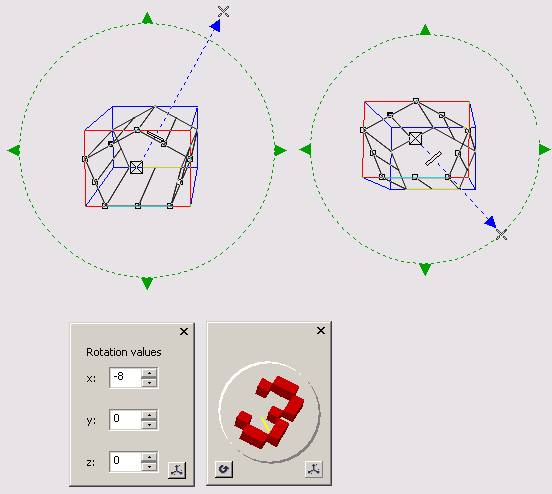Click the axes icon in 3D preview panel

click(x=313, y=469)
